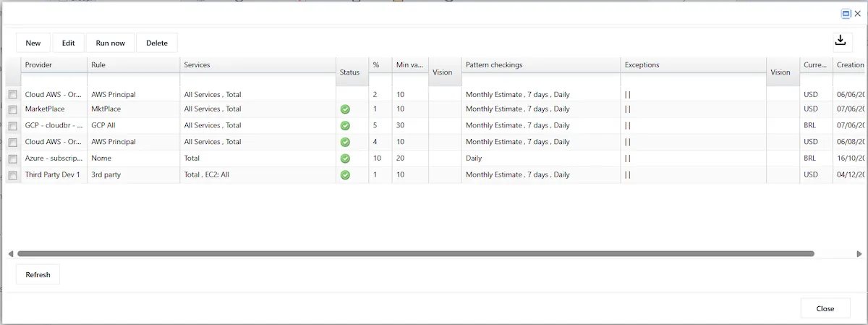Click the green status check in MarketPlace row

(345, 109)
